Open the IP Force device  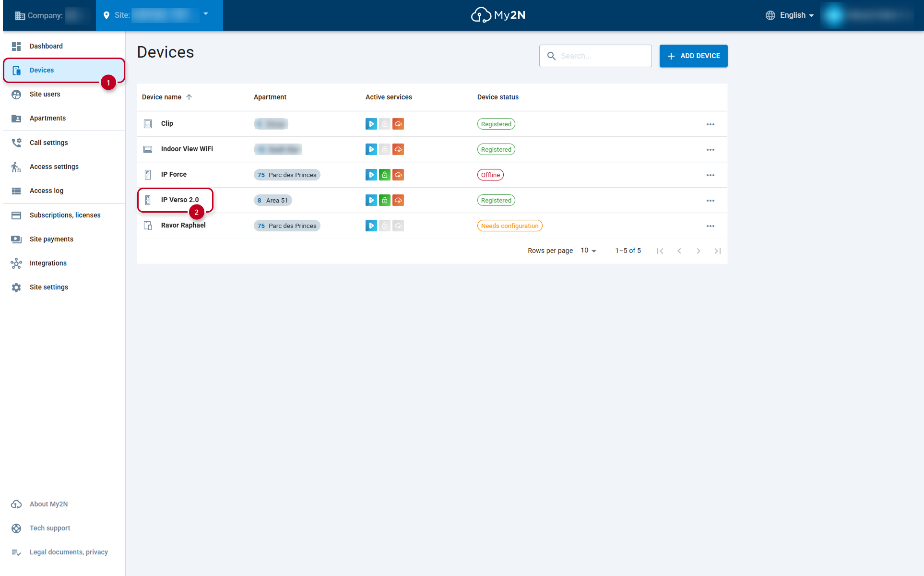(174, 174)
